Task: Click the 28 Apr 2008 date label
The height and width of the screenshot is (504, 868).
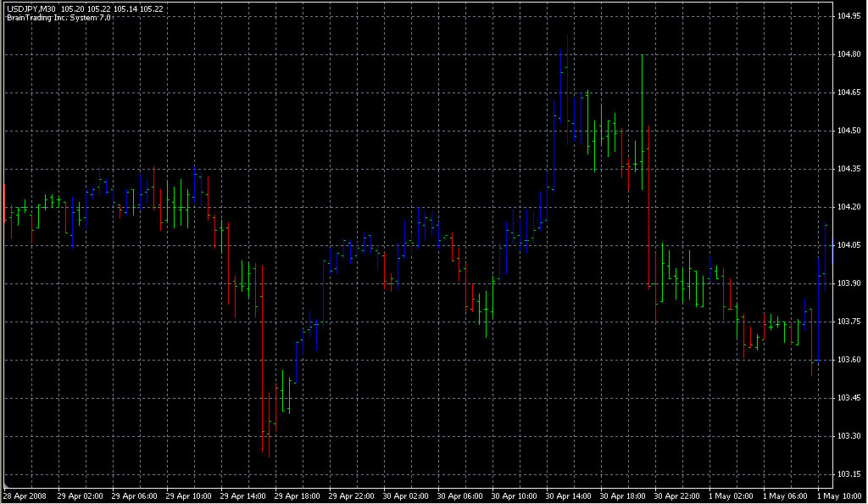Action: point(24,496)
